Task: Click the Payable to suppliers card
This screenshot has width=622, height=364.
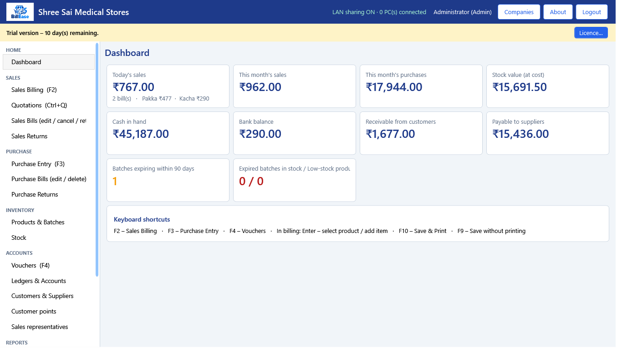Action: click(548, 133)
